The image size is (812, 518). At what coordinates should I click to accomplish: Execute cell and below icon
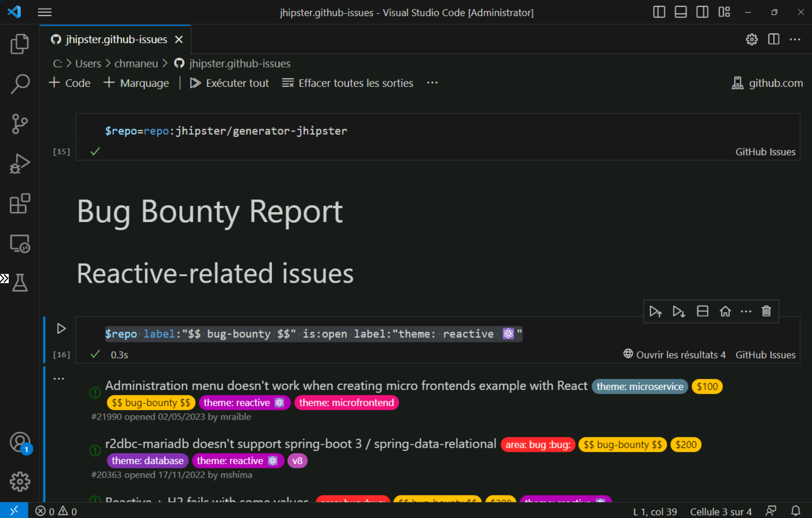[679, 311]
